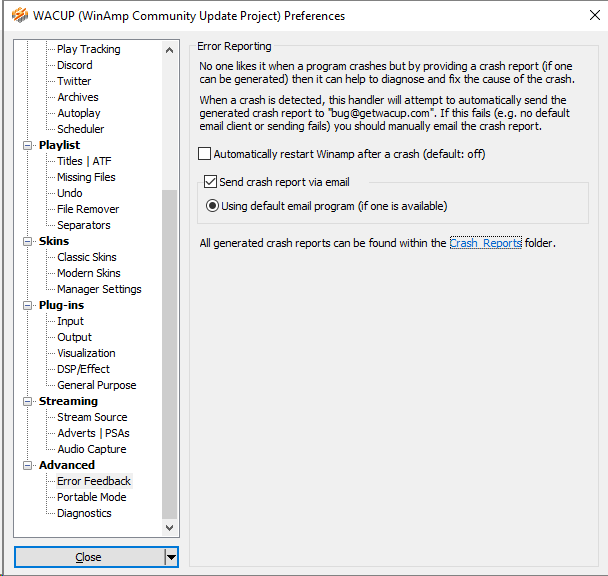Screen dimensions: 608x576
Task: Open Output plug-ins page
Action: pyautogui.click(x=74, y=337)
